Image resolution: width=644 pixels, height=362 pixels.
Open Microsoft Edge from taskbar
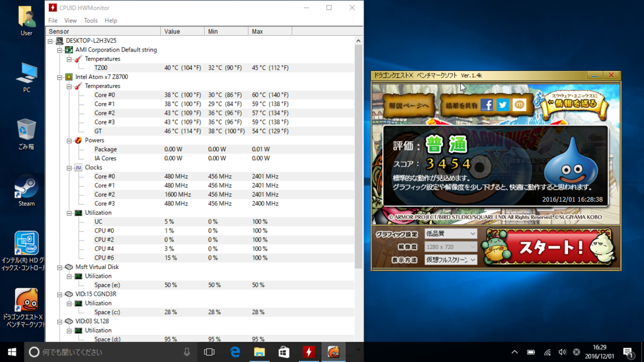[x=235, y=352]
